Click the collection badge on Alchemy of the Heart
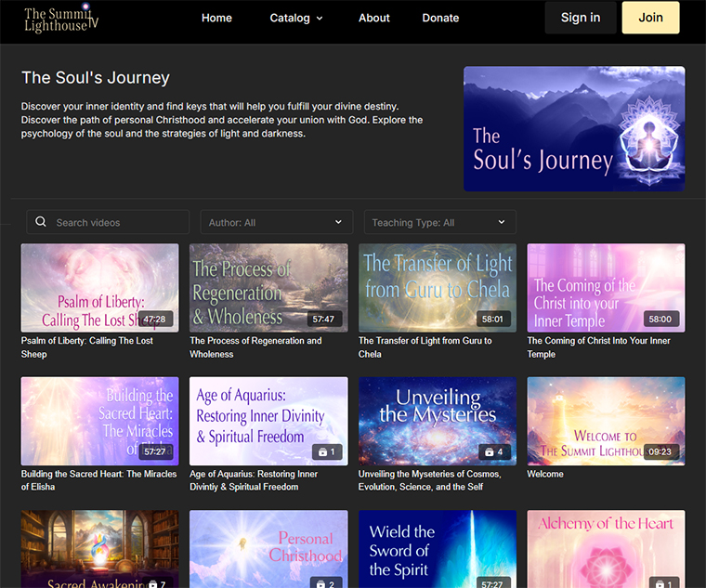This screenshot has height=588, width=706. [x=664, y=583]
